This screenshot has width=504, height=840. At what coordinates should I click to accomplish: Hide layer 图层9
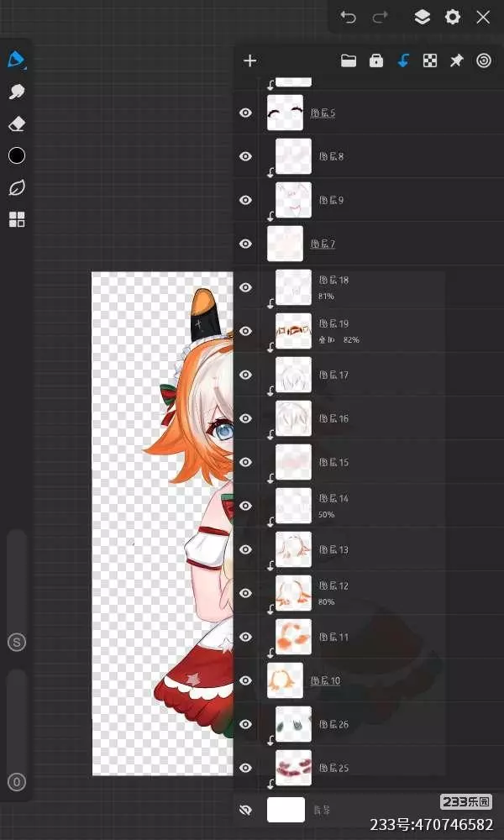coord(246,201)
